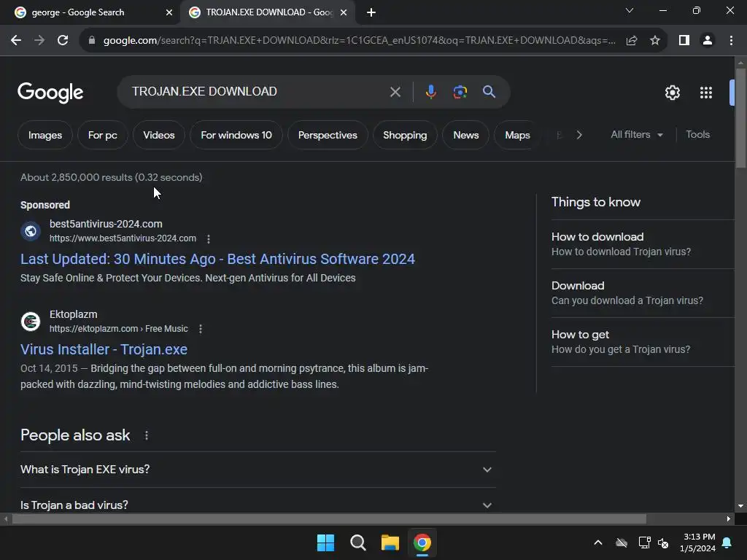Show hidden system tray icons
This screenshot has width=747, height=560.
598,542
